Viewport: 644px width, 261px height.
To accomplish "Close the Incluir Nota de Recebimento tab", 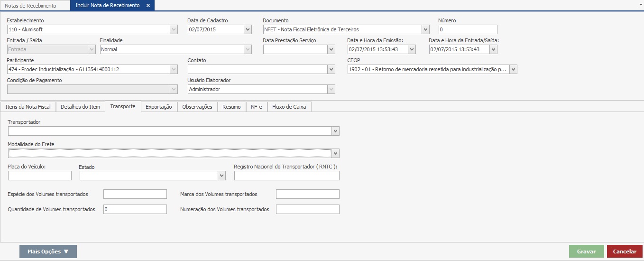I will pos(148,6).
